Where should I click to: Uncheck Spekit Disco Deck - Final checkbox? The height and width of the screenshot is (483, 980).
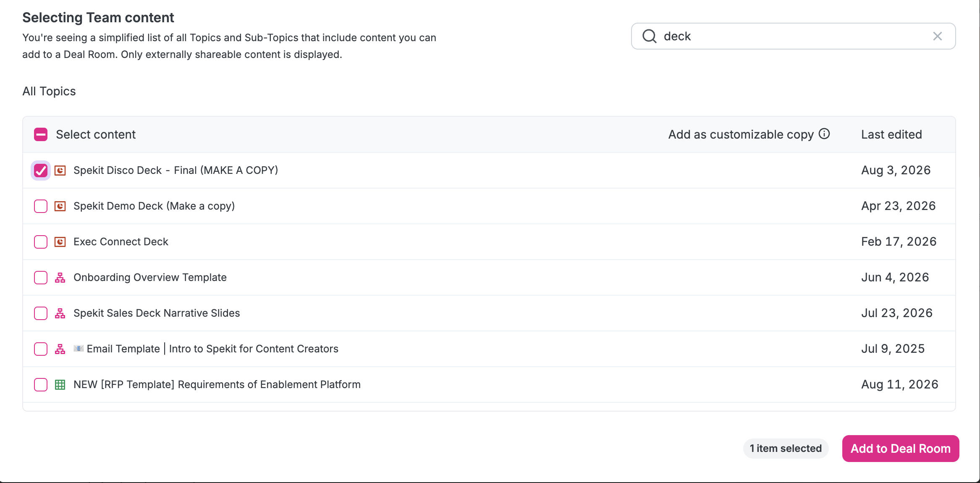click(41, 171)
